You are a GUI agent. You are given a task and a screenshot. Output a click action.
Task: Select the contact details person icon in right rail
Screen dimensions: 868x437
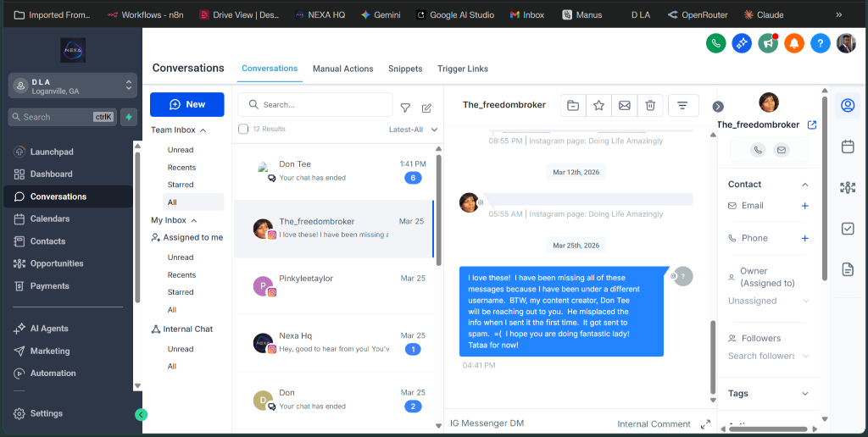(848, 105)
